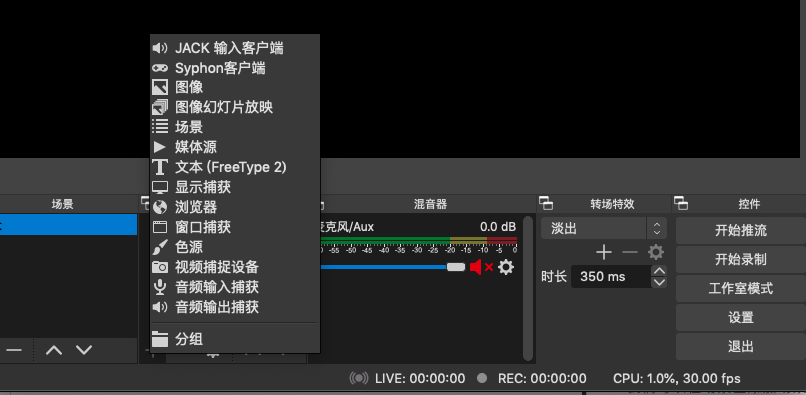Click the LIVE: 00:00:00 status text
This screenshot has width=806, height=395.
(x=420, y=379)
